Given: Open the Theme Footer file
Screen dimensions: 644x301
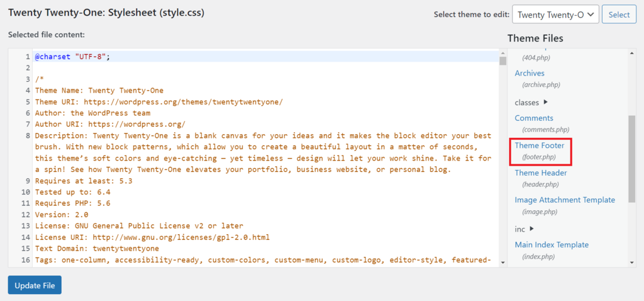Looking at the screenshot, I should click(x=540, y=145).
